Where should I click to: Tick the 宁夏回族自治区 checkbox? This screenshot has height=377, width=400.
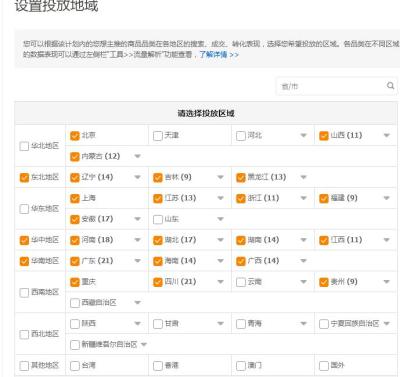(x=324, y=324)
